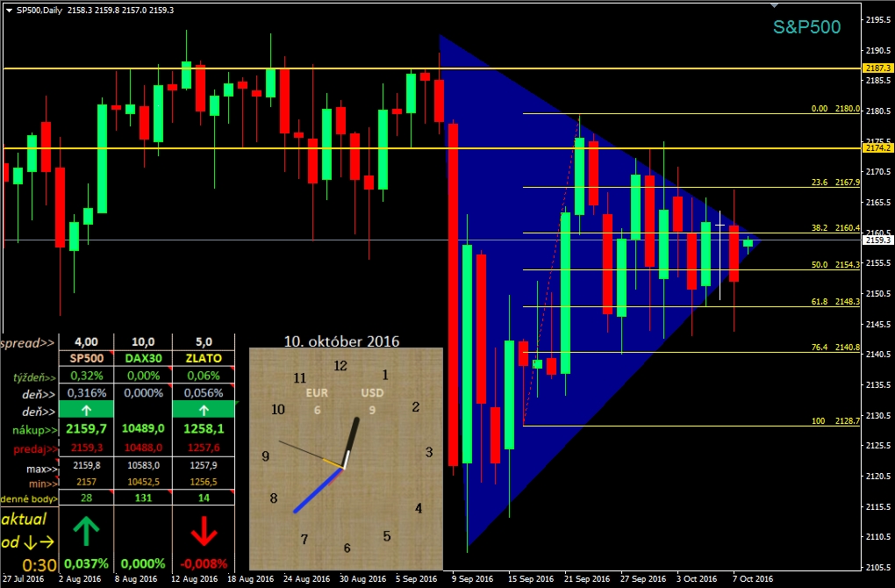Click the 7 Oct 2016 date axis label

[753, 579]
